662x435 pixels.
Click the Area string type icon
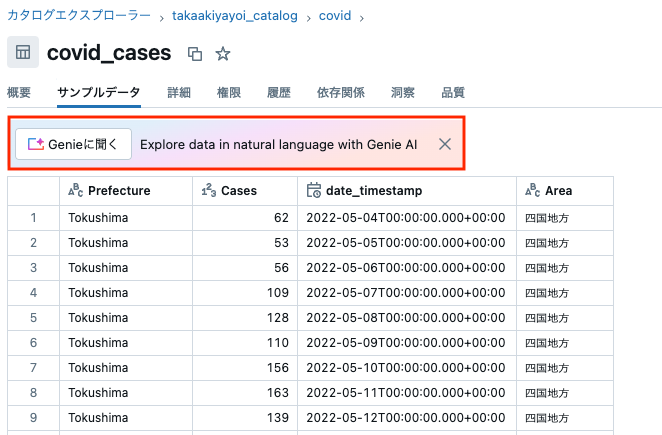(x=532, y=190)
